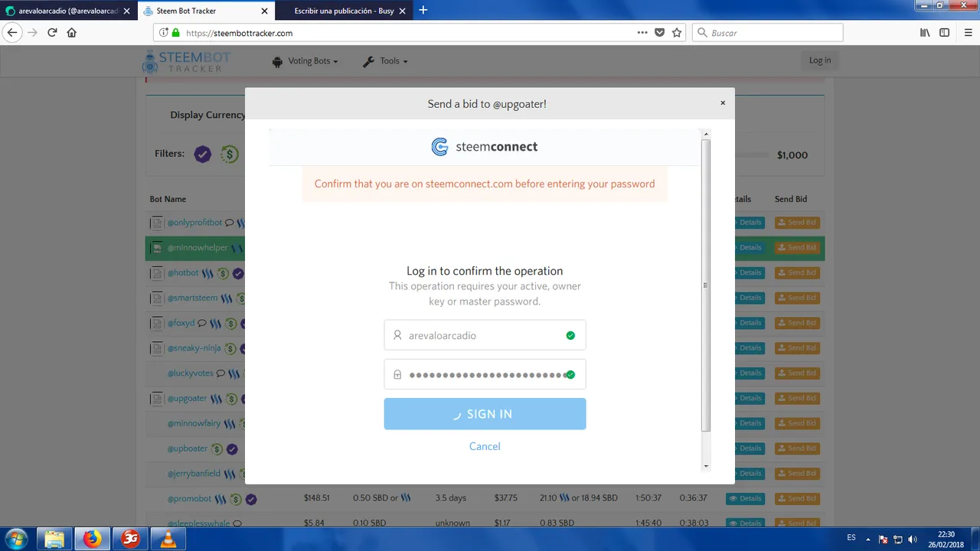The width and height of the screenshot is (980, 551).
Task: Click the image icon beside @onlyprofitbot
Action: [156, 223]
